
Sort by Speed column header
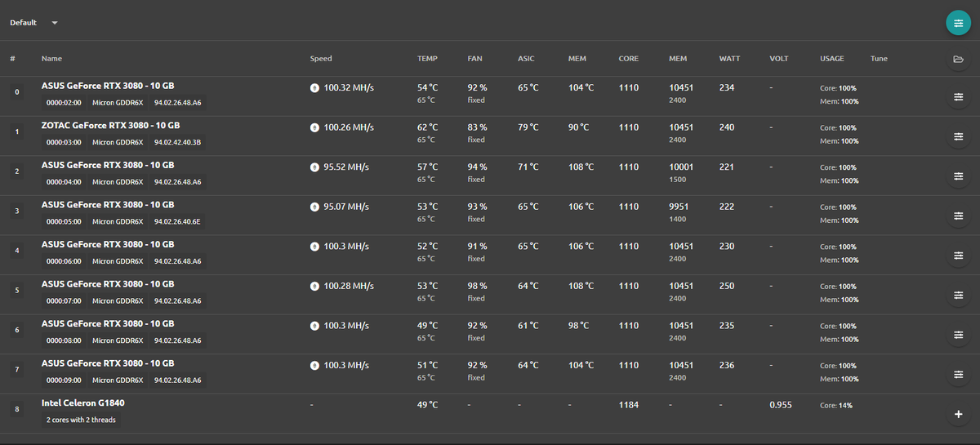321,59
